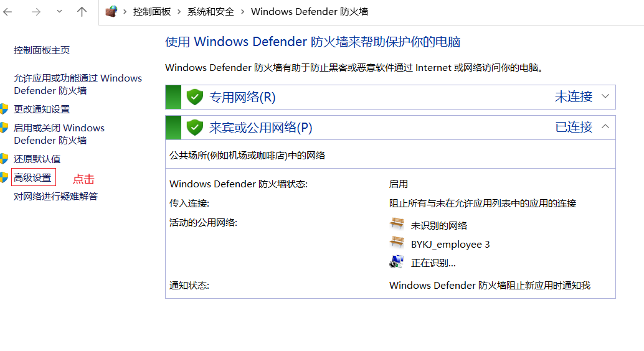Click the 更改通知设置 link
The image size is (644, 351).
click(x=42, y=109)
